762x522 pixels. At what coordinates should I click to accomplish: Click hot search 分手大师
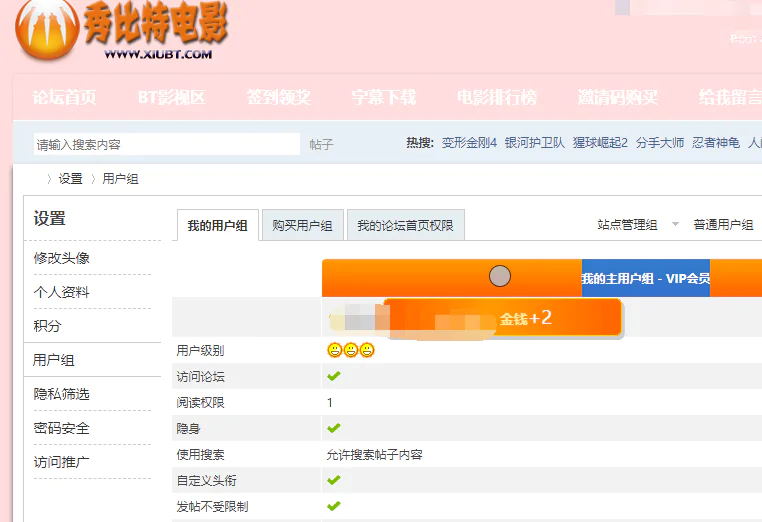(660, 142)
